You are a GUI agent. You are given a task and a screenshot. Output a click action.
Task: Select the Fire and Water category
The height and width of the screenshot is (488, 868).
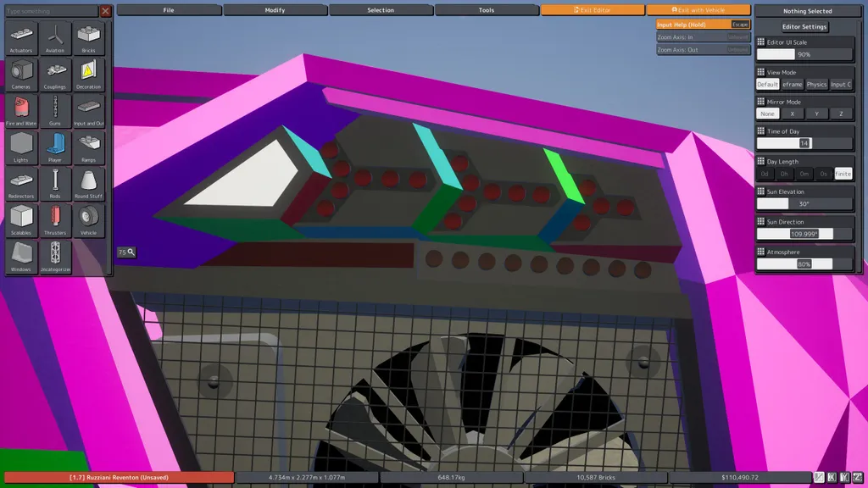point(21,111)
